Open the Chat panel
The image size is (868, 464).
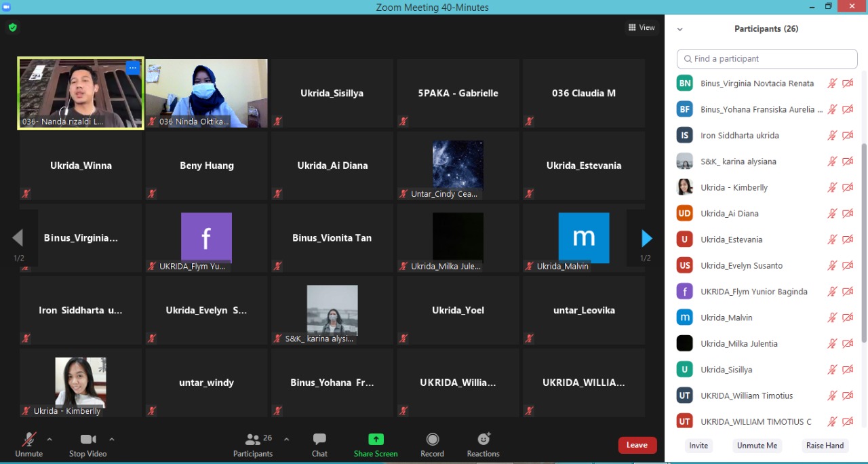click(319, 444)
